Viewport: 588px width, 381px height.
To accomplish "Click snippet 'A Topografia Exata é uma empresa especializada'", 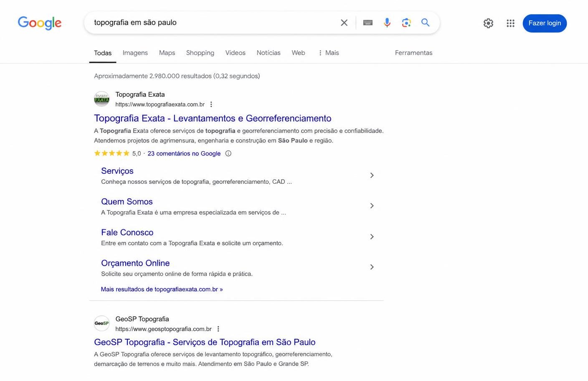I will (x=193, y=213).
